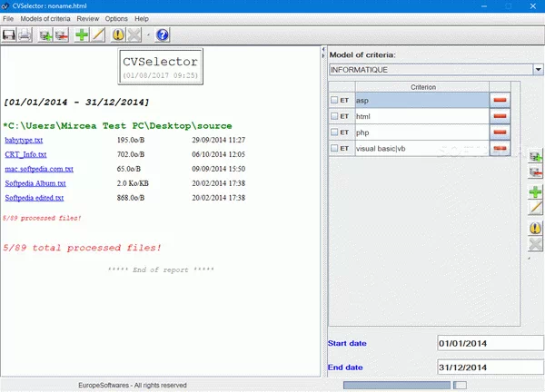Image resolution: width=545 pixels, height=392 pixels.
Task: Select the visual basic|vb criterion cell
Action: coord(422,148)
